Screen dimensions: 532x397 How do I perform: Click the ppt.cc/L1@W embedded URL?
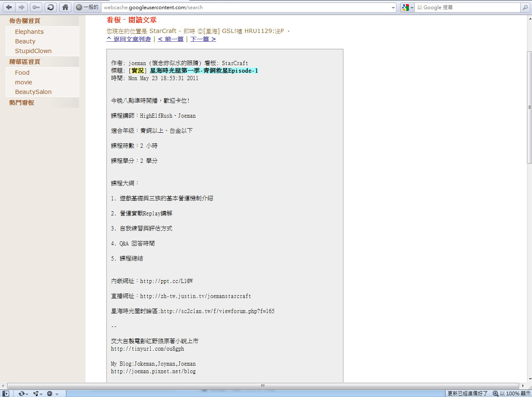click(166, 281)
